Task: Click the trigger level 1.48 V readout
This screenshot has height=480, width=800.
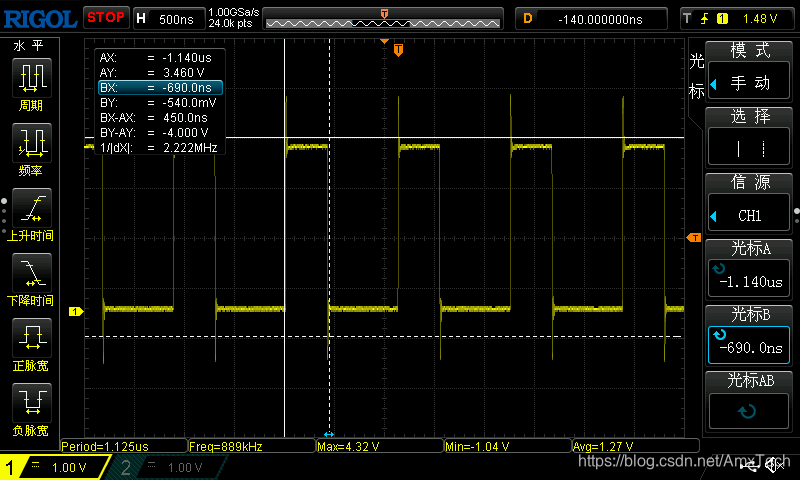Action: coord(760,19)
